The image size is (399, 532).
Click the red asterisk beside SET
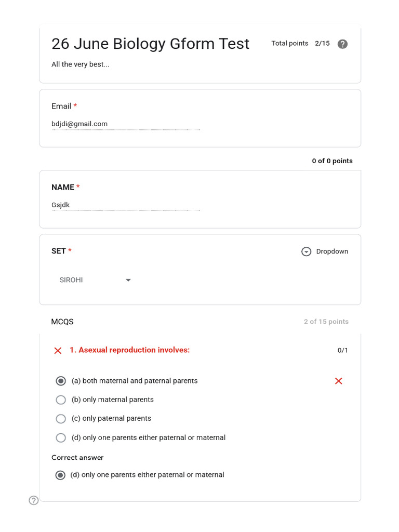pyautogui.click(x=70, y=250)
